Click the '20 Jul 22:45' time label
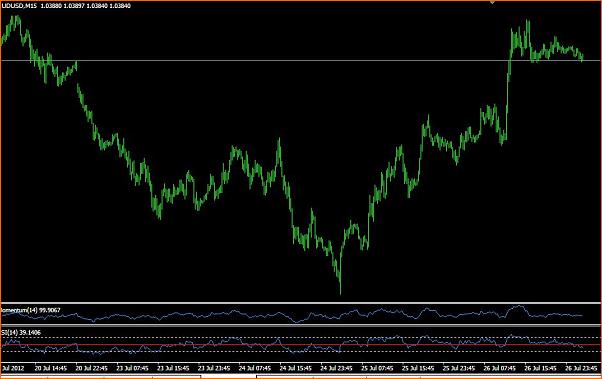602x379 pixels. coord(91,368)
